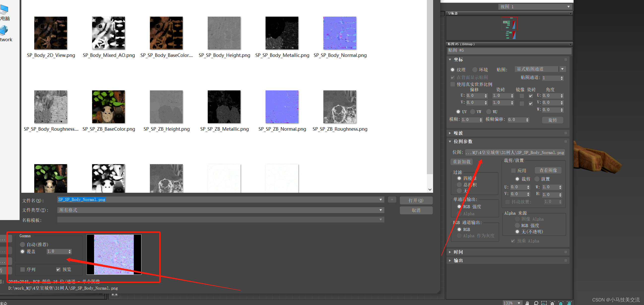Click Zoom Extents cube icon

[552, 303]
